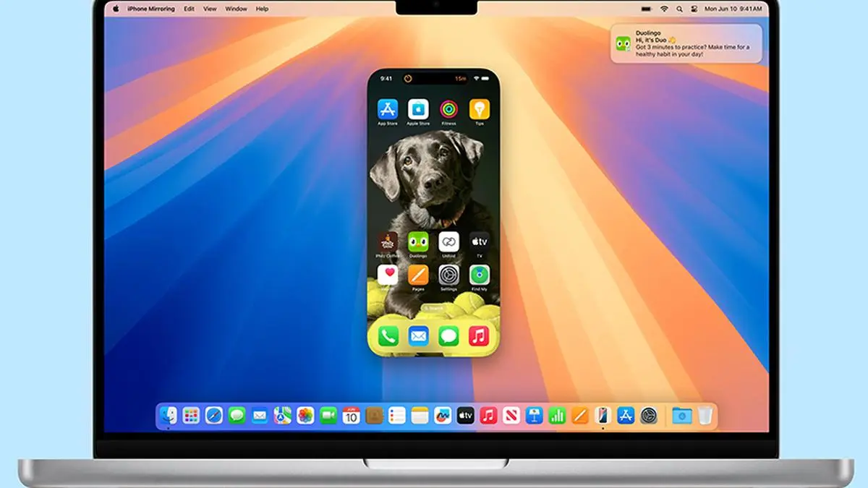Image resolution: width=868 pixels, height=488 pixels.
Task: Tap App Store on the iPhone screen
Action: (x=388, y=109)
